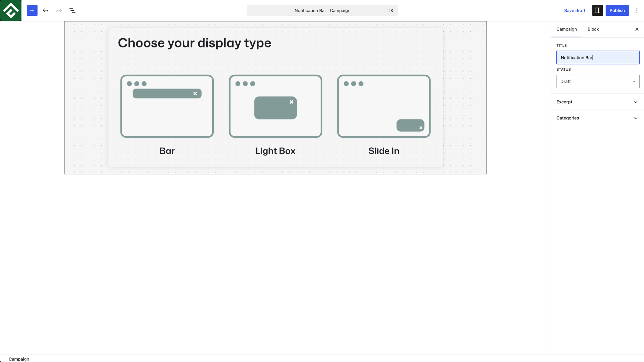The image size is (644, 362).
Task: Toggle the settings sidebar panel icon
Action: pyautogui.click(x=597, y=10)
